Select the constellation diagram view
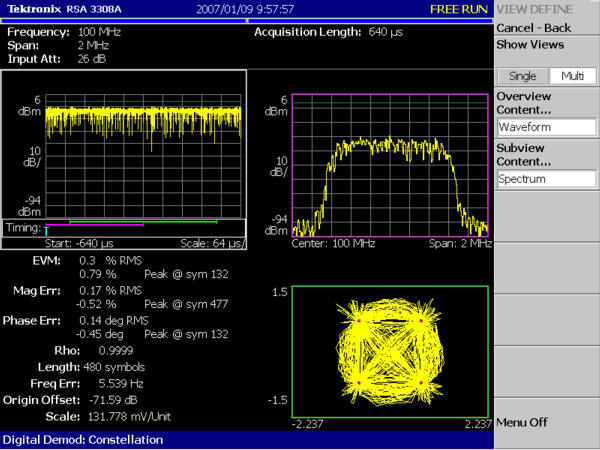Viewport: 600px width, 450px height. pyautogui.click(x=390, y=350)
